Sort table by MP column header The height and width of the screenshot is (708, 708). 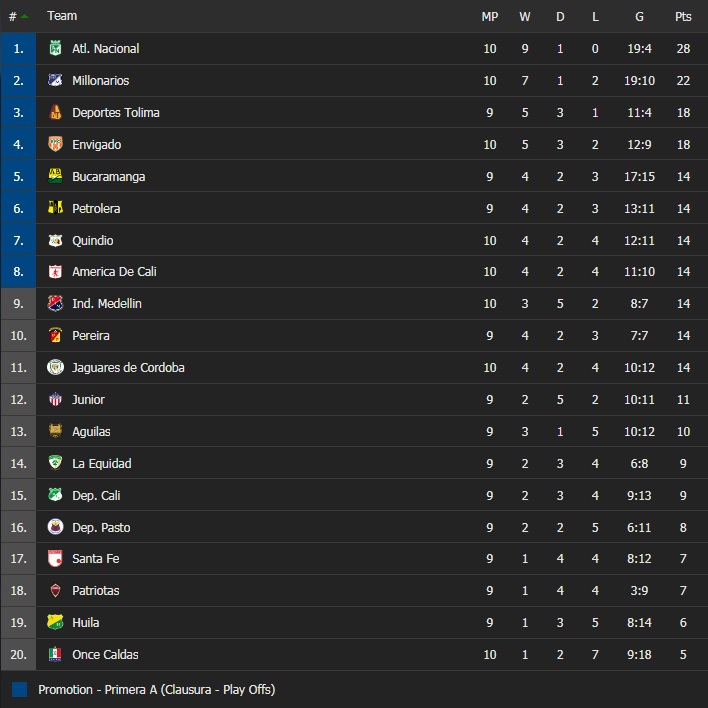click(x=490, y=16)
